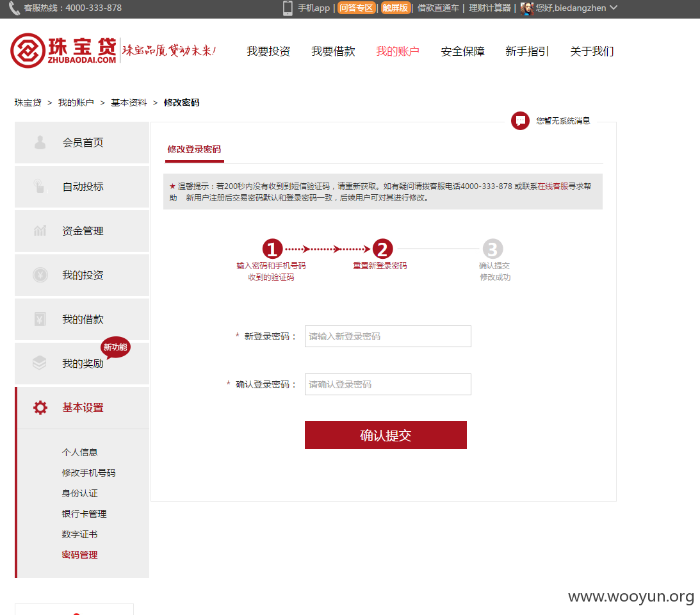Click the 我的借款 icon
Viewport: 700px width, 615px height.
coord(40,319)
